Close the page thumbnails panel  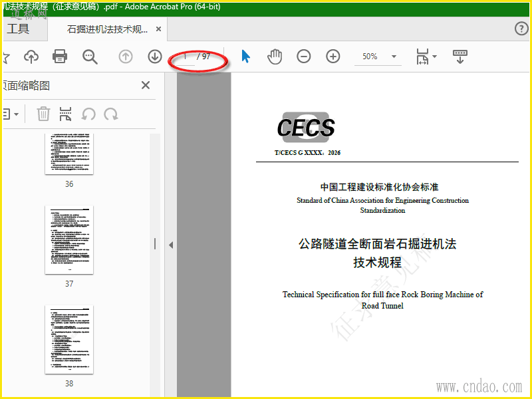146,85
